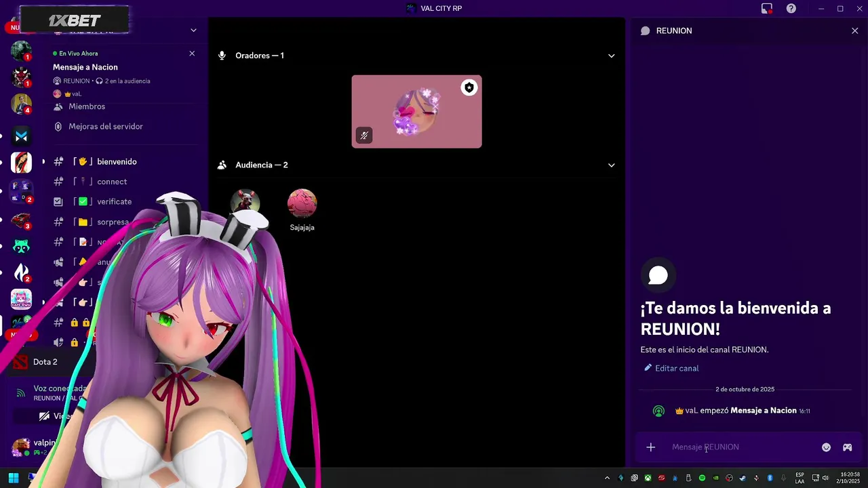Open the ESP LAA keyboard language selector
This screenshot has height=488, width=868.
(x=800, y=478)
